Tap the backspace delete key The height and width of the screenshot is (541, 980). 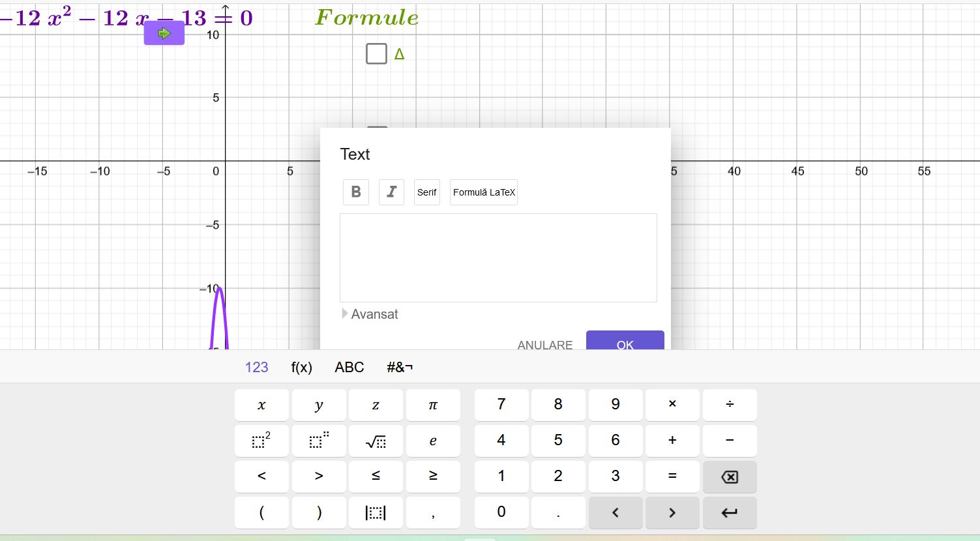click(730, 476)
